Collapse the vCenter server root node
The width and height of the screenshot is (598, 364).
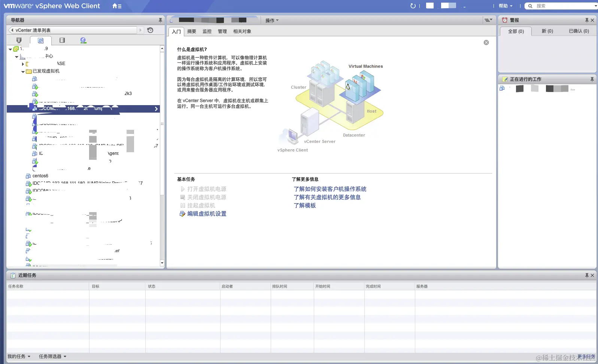(x=10, y=49)
